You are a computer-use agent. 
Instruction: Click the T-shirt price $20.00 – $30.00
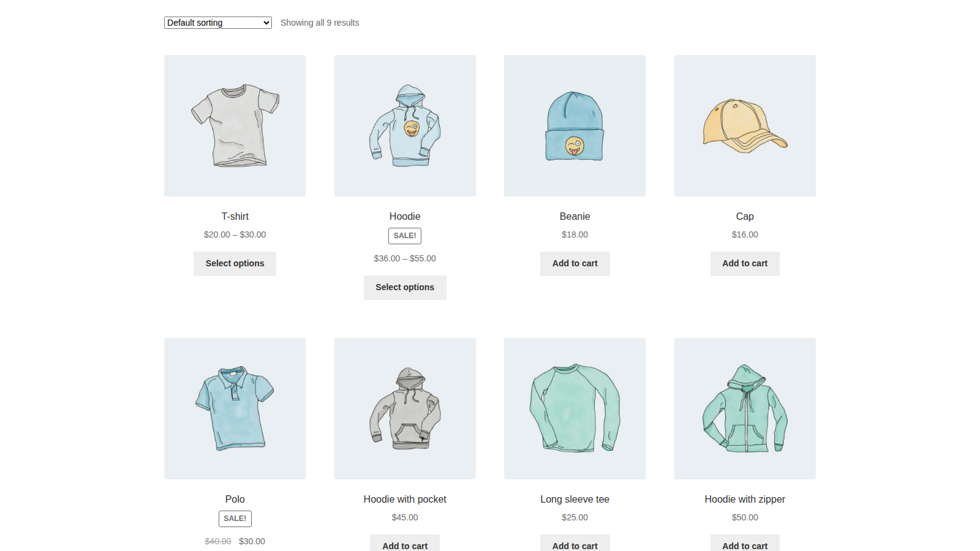(x=235, y=234)
